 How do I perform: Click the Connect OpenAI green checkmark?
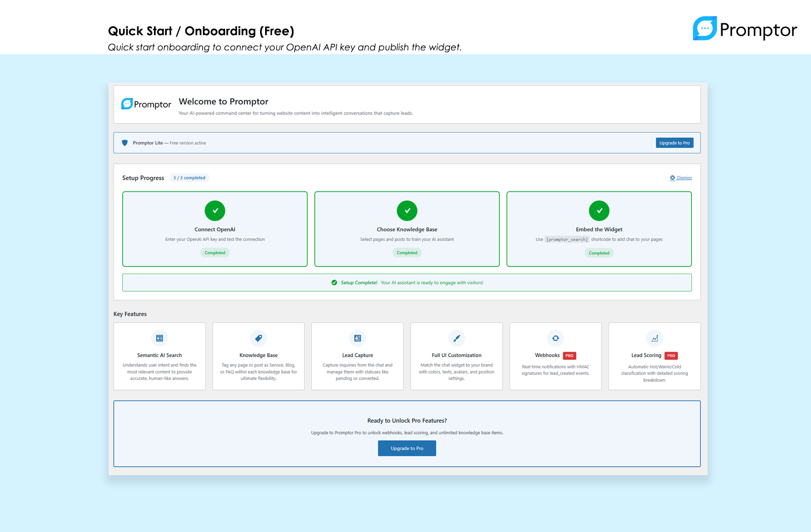[x=215, y=211]
